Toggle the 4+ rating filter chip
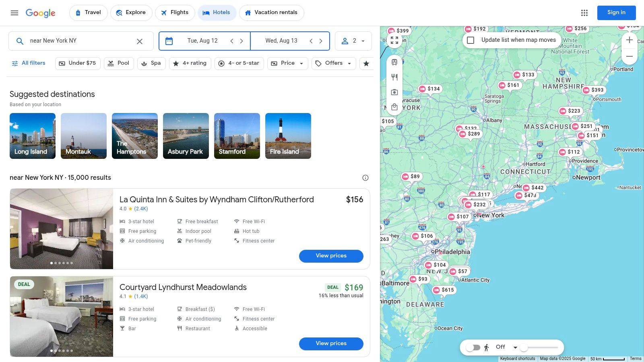 pos(190,63)
